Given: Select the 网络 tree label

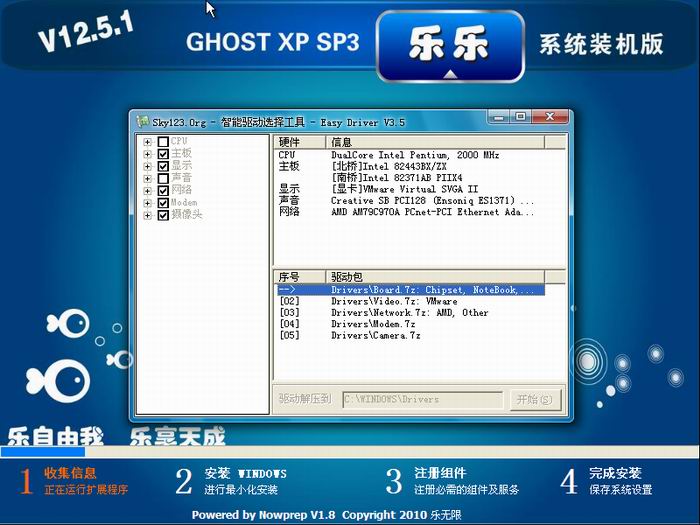Looking at the screenshot, I should coord(181,190).
